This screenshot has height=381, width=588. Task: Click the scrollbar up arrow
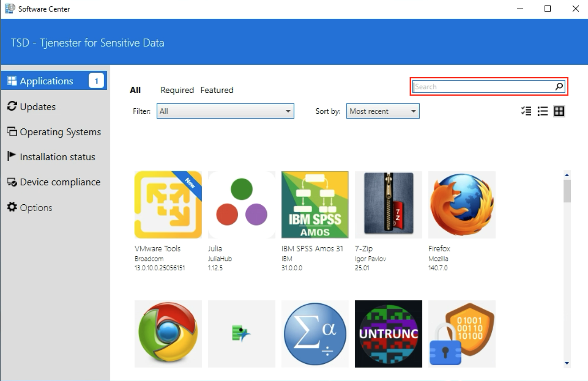(x=567, y=175)
